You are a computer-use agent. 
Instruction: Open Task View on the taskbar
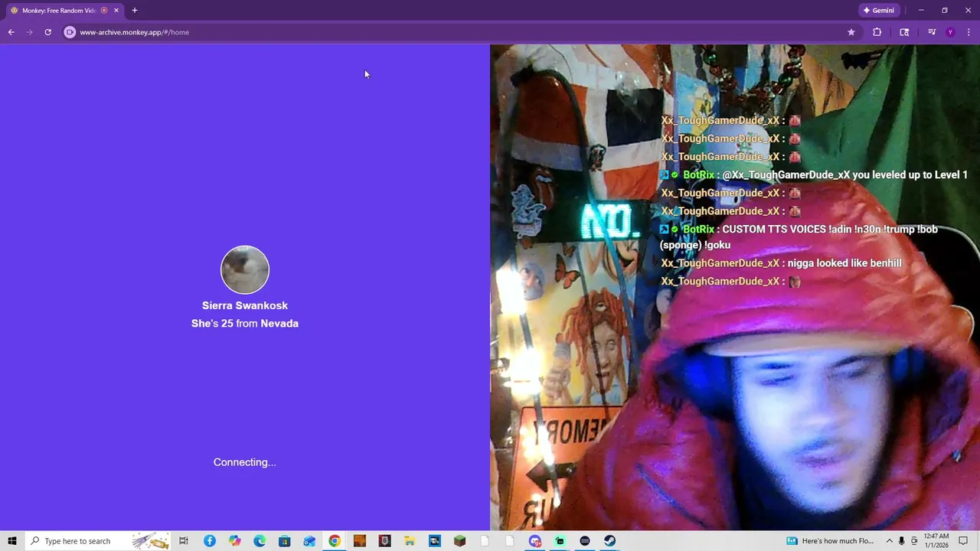coord(184,541)
